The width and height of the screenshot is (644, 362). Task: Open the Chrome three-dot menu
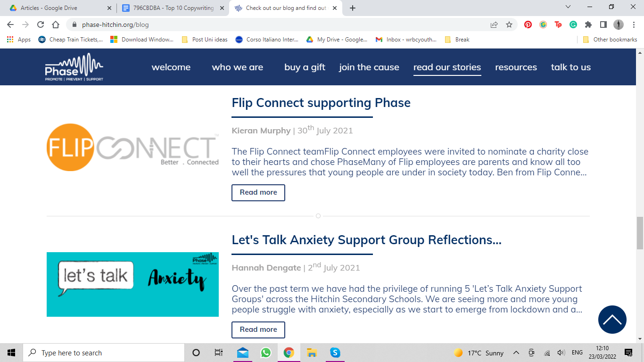click(x=633, y=25)
